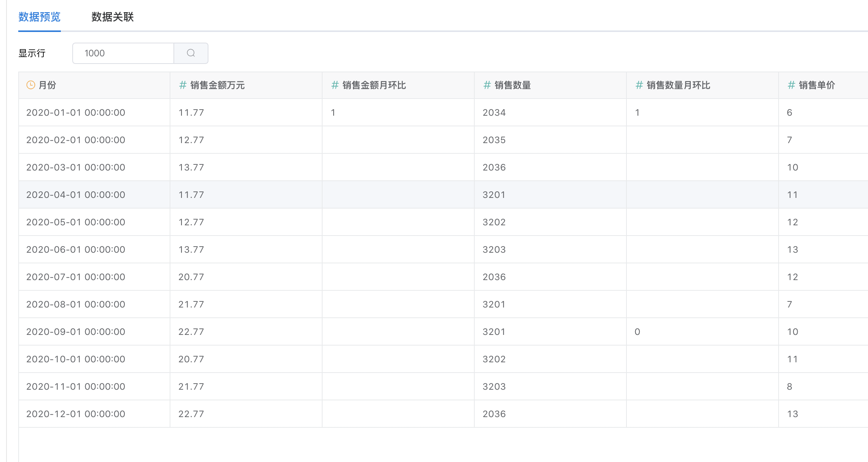
Task: Click the clock icon in 月份 header
Action: coord(31,85)
